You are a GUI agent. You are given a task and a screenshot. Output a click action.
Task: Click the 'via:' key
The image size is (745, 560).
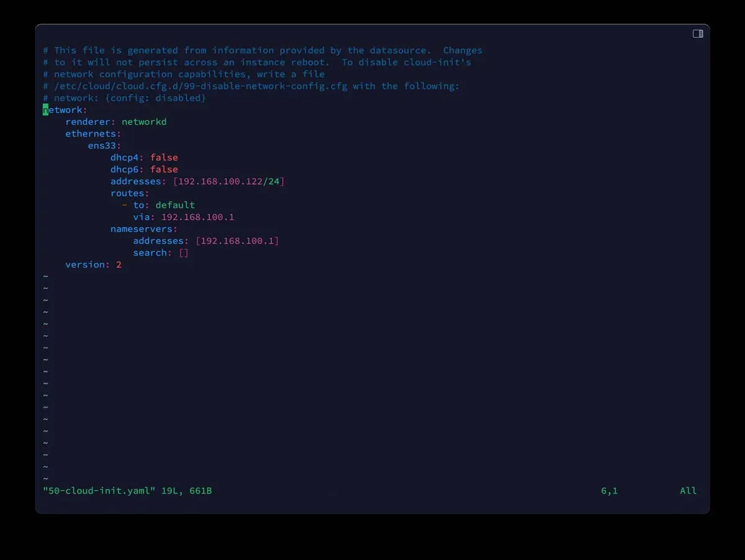[144, 217]
